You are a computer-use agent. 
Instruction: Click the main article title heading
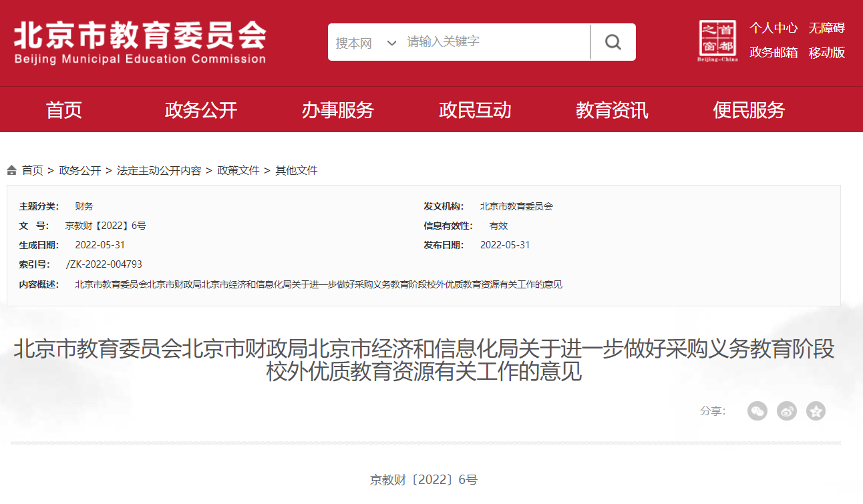424,360
